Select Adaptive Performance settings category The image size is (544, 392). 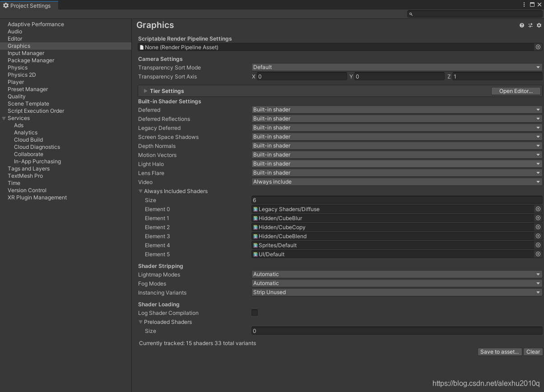point(36,24)
